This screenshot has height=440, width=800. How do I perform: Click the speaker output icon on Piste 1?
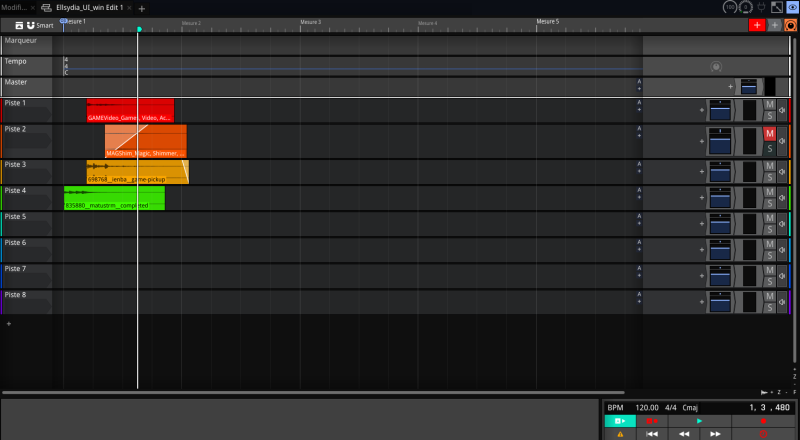782,110
